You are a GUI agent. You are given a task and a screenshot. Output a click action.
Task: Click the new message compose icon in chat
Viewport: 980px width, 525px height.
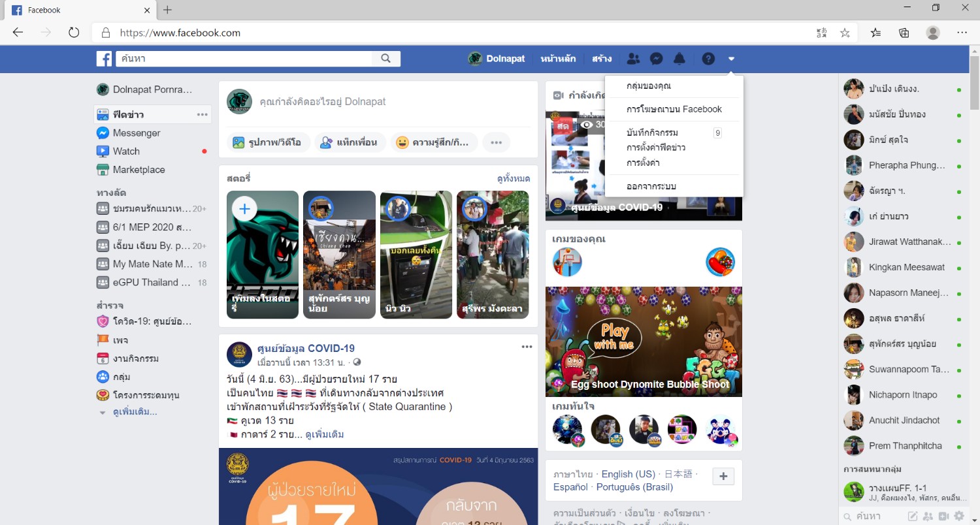coord(913,516)
